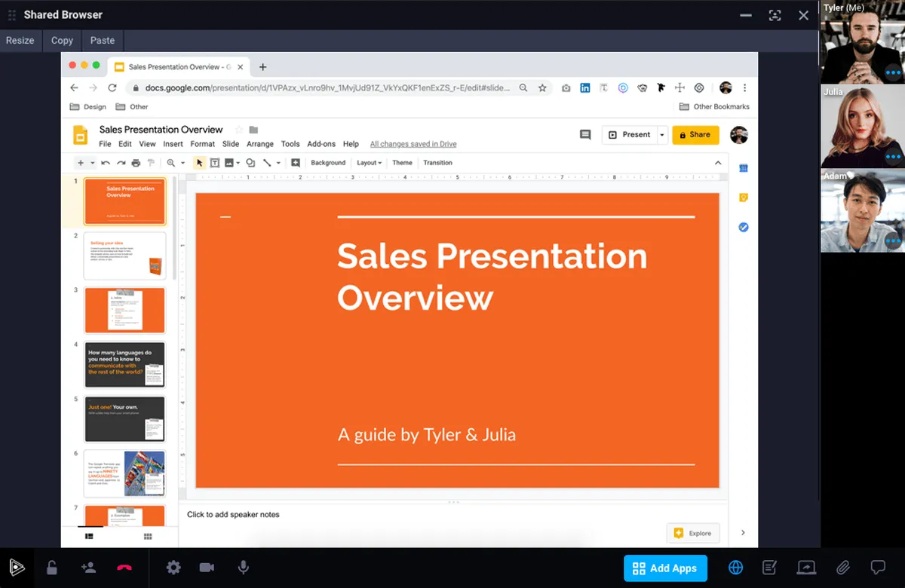Open the attachment paperclip icon
Viewport: 905px width, 588px height.
tap(842, 568)
